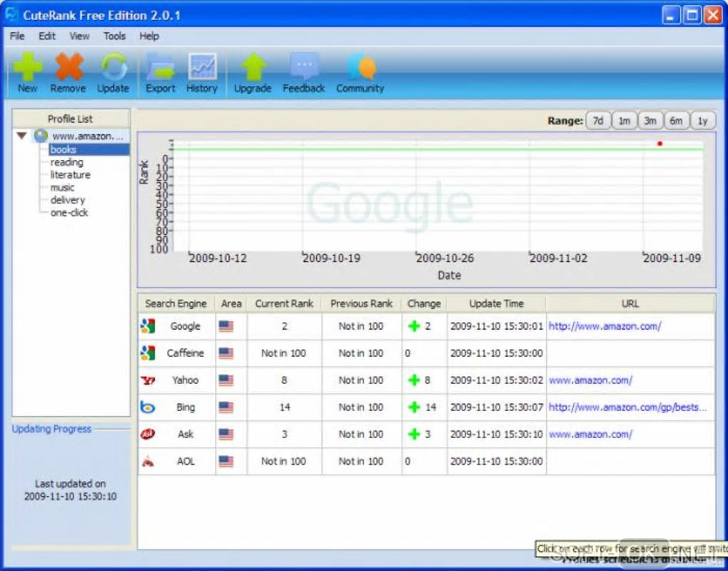Open the History chart icon

(x=203, y=67)
